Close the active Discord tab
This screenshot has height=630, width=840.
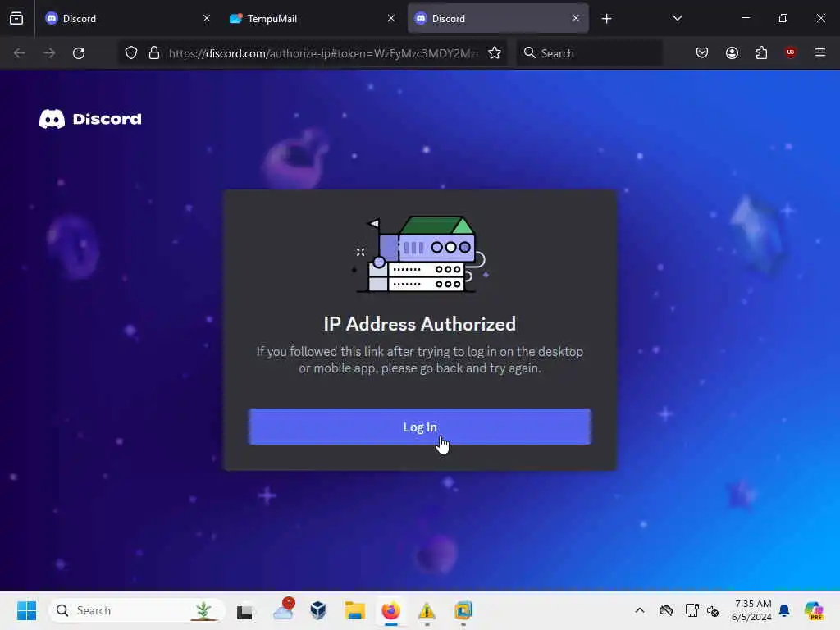576,18
